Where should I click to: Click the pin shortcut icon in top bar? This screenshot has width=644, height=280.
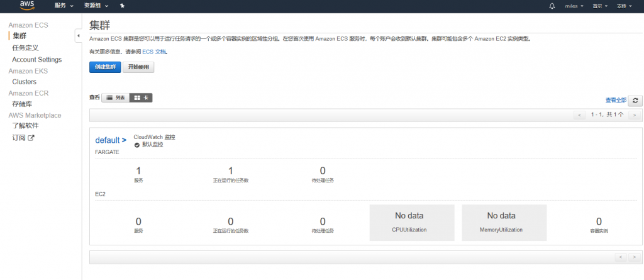(x=122, y=6)
